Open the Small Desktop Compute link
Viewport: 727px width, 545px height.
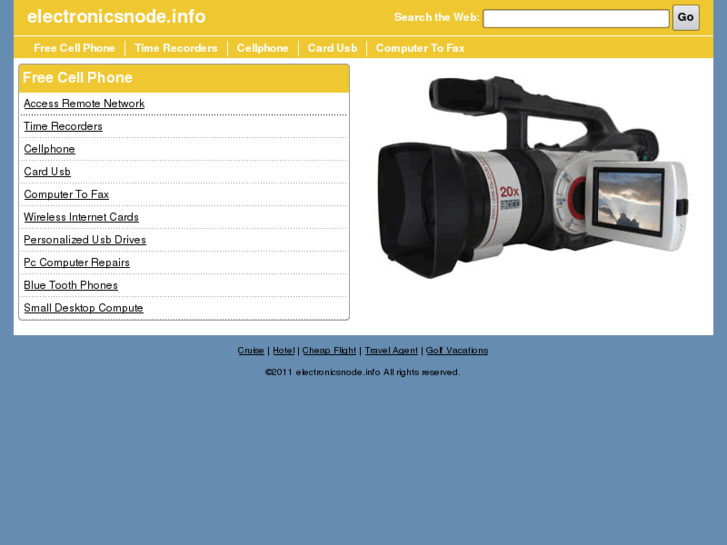84,308
